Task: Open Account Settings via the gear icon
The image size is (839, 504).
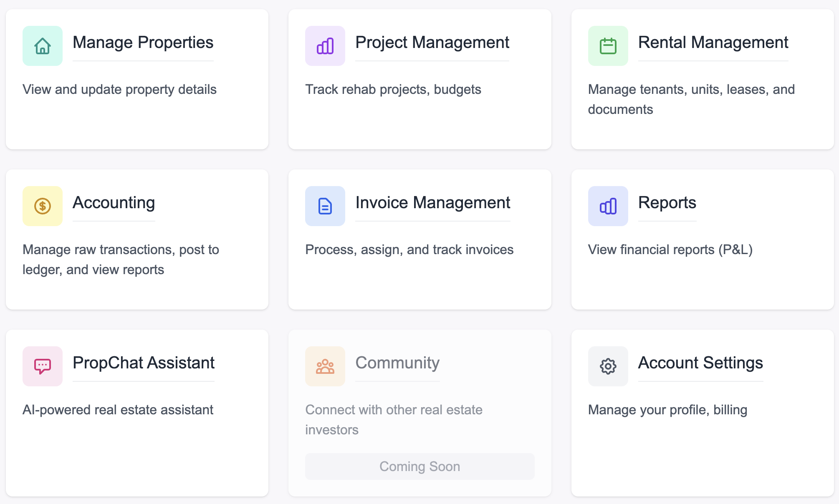Action: [x=608, y=366]
